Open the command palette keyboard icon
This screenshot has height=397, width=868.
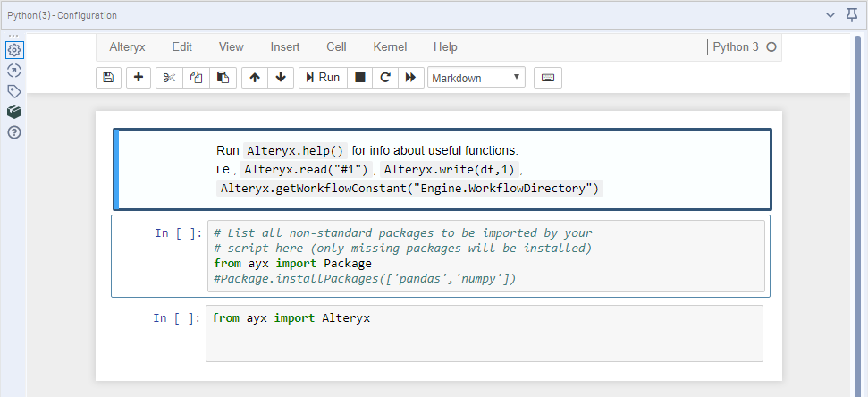[x=547, y=78]
